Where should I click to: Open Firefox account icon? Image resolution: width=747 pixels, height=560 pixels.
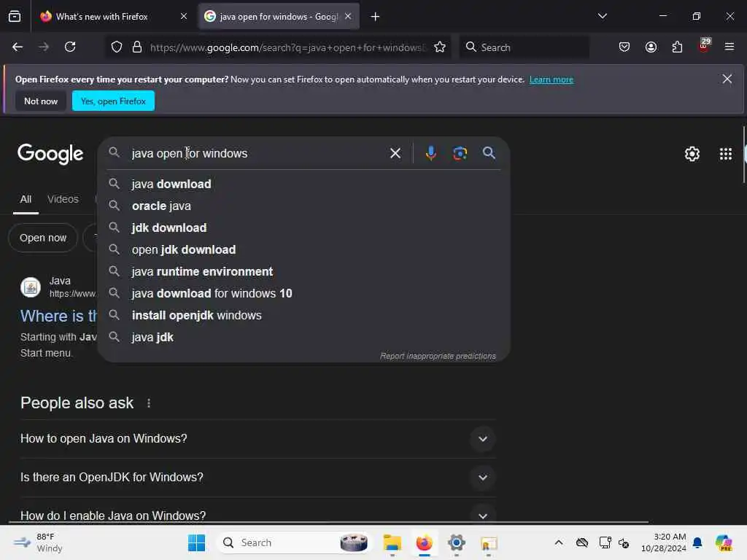click(x=651, y=47)
